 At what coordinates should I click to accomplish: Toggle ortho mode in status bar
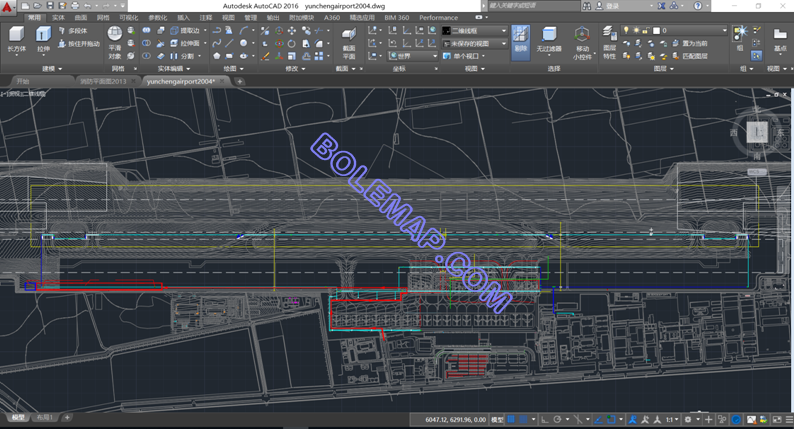(545, 419)
